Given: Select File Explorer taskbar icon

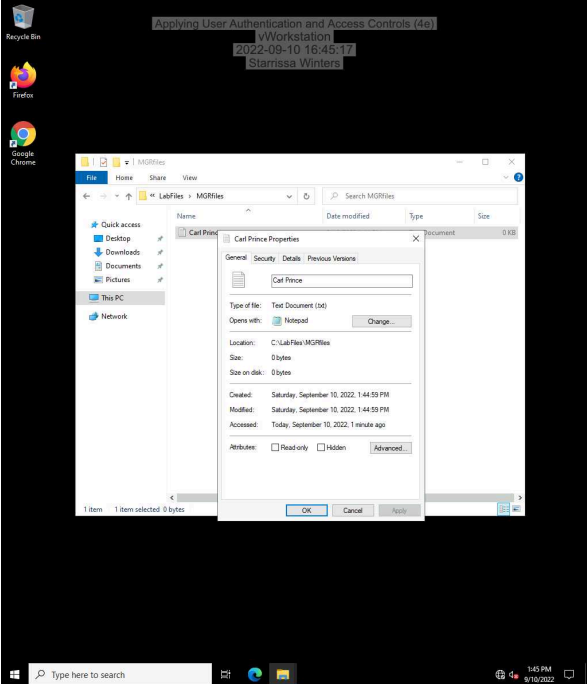Looking at the screenshot, I should pos(283,674).
